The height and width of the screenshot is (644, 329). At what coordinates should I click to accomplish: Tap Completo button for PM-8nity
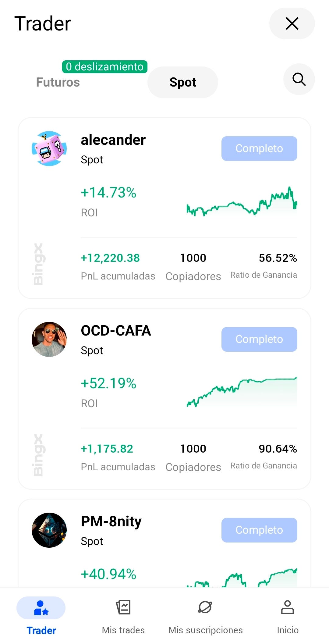point(259,530)
